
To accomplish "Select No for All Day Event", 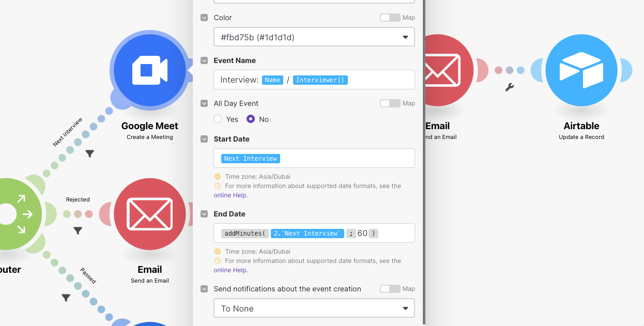I will [251, 119].
